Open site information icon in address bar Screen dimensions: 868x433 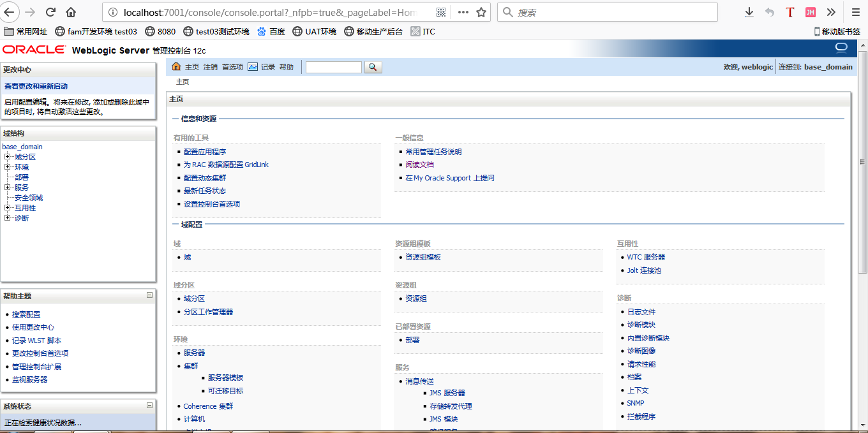pos(112,12)
